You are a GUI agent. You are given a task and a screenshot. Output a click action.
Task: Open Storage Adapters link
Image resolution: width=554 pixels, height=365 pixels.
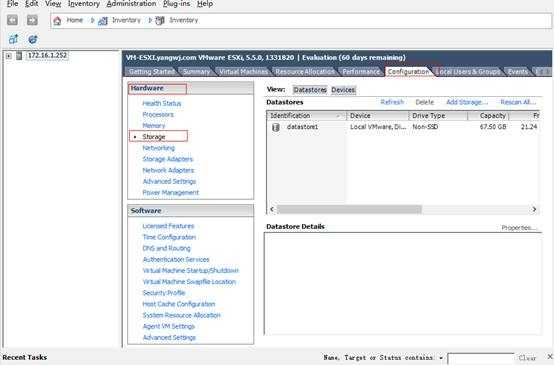[x=167, y=159]
